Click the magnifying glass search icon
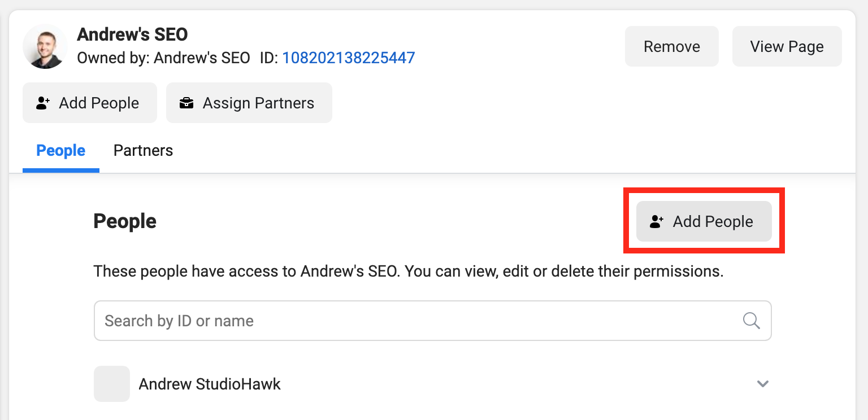 tap(751, 321)
